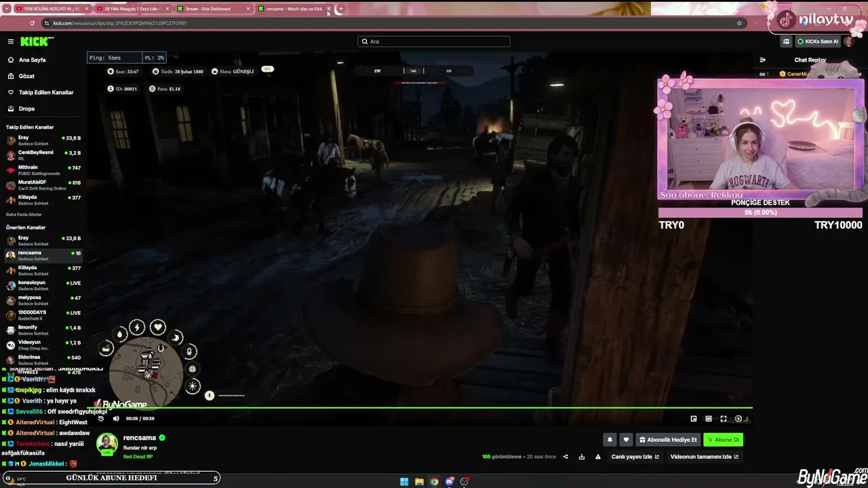Open rencsama streamer avatar
The image size is (868, 488).
click(x=106, y=444)
